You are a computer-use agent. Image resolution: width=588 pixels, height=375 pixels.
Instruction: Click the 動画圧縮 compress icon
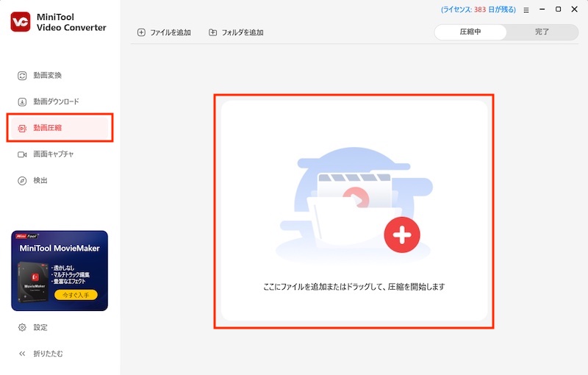(x=22, y=128)
